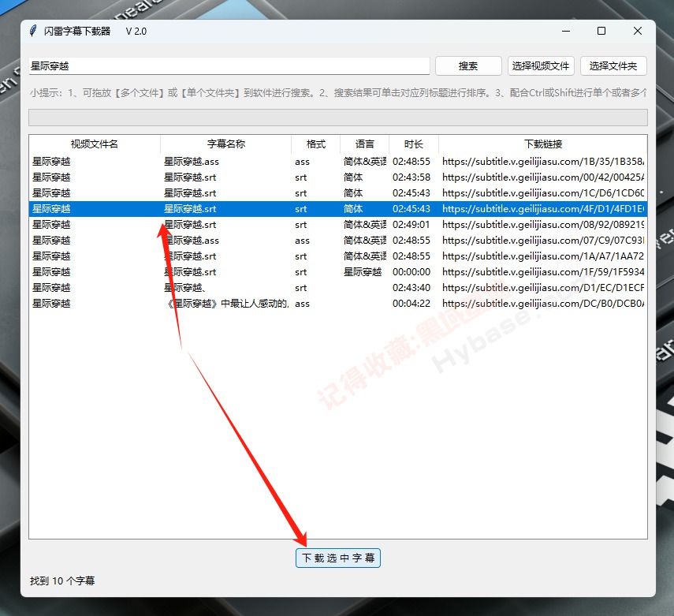Click the link cell 08/92/08921

pos(543,225)
